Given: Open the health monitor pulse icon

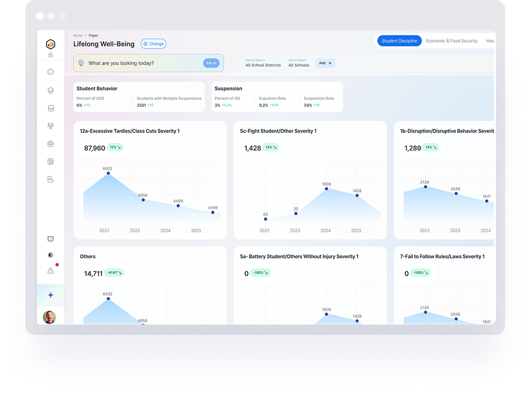Looking at the screenshot, I should point(51,108).
